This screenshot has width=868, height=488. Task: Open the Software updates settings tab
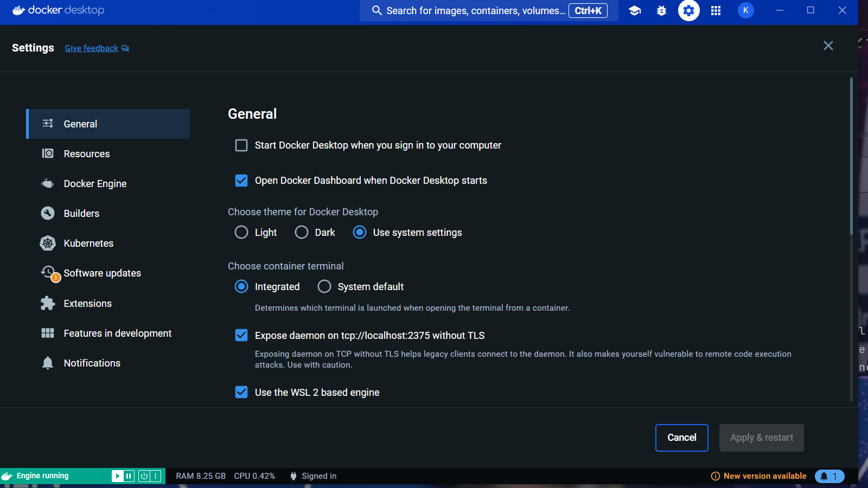[x=108, y=273]
